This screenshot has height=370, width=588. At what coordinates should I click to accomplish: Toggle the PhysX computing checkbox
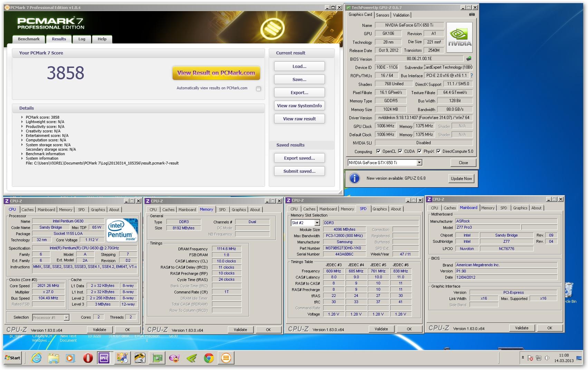coord(419,151)
